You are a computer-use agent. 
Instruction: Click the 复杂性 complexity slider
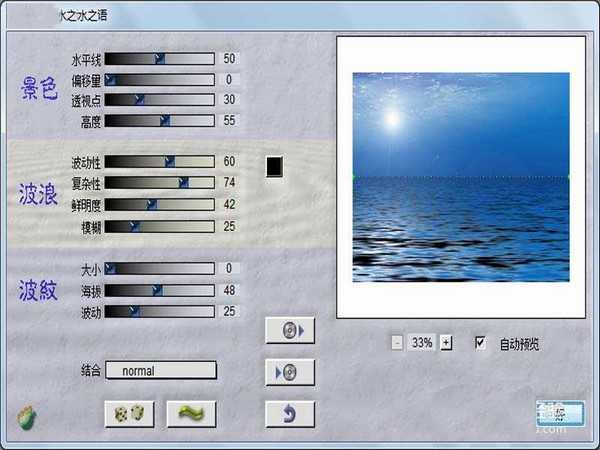[x=160, y=183]
